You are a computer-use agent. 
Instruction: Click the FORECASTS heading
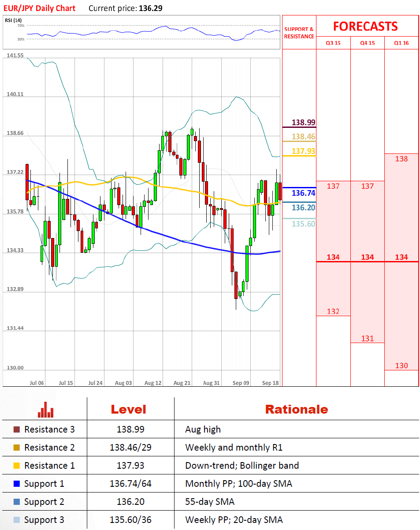(x=365, y=26)
